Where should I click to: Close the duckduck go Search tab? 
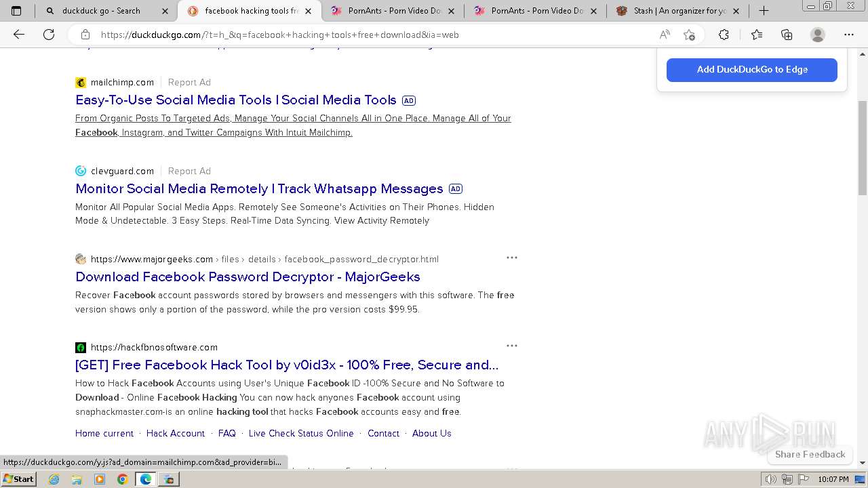165,11
